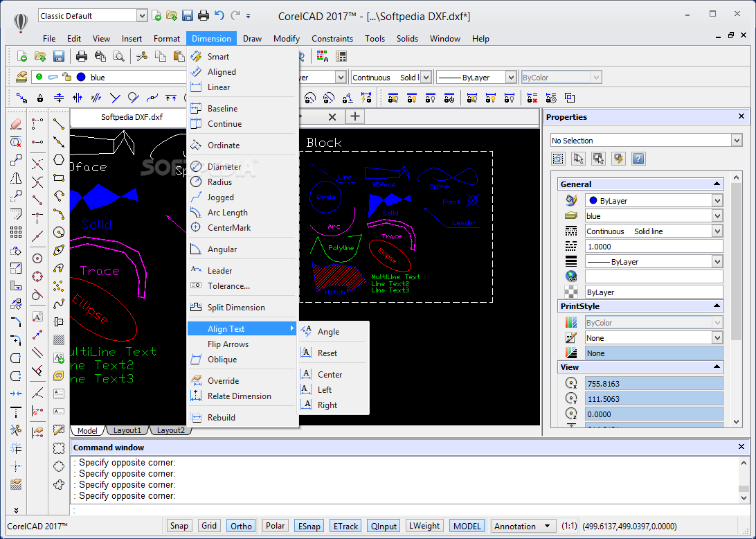Image resolution: width=756 pixels, height=539 pixels.
Task: Open the blue layer dropdown in Properties
Action: click(x=717, y=216)
